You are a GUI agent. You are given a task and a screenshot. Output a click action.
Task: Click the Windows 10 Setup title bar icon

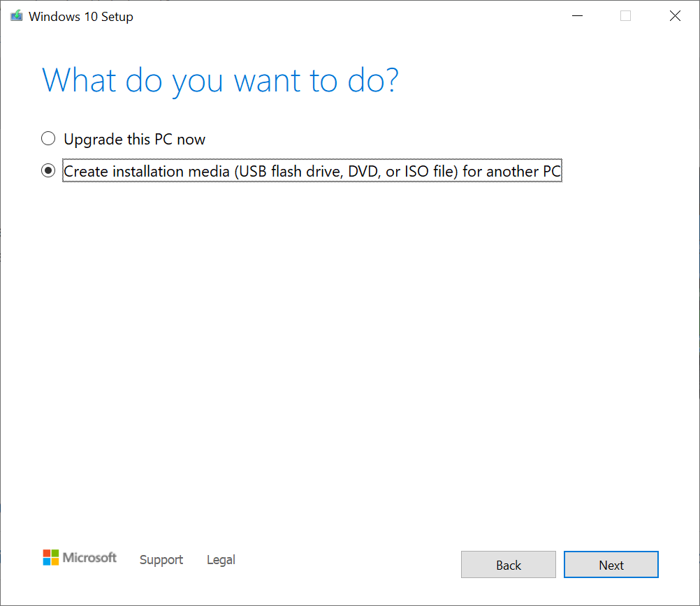[x=16, y=16]
